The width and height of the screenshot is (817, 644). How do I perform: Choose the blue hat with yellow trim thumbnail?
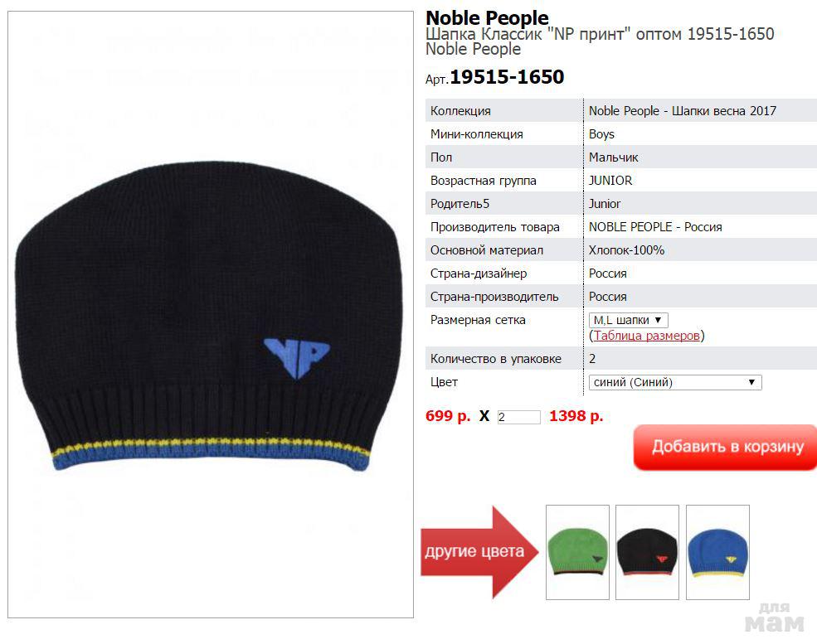(717, 552)
